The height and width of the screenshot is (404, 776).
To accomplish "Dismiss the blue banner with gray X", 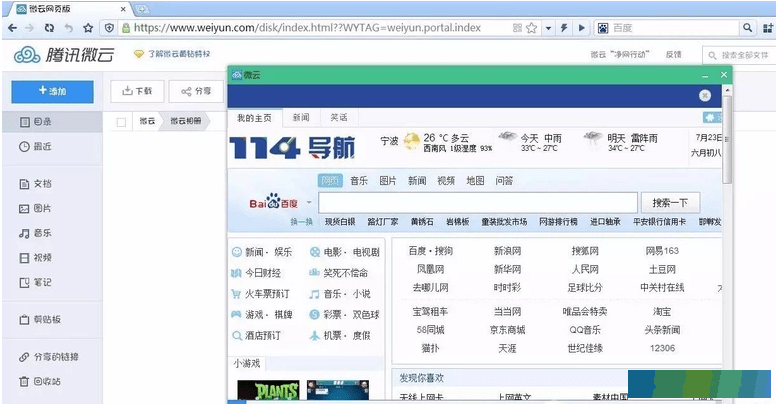I will 705,96.
